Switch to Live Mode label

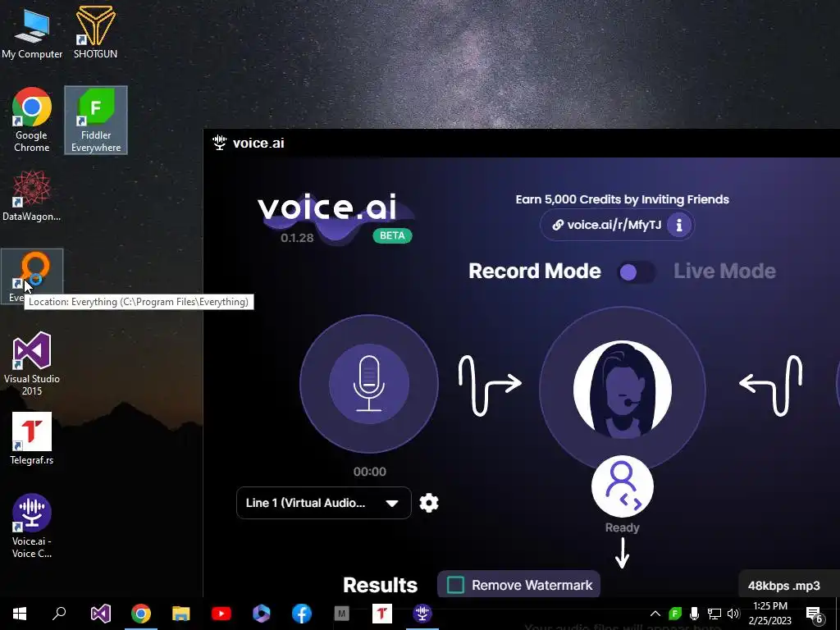point(724,271)
